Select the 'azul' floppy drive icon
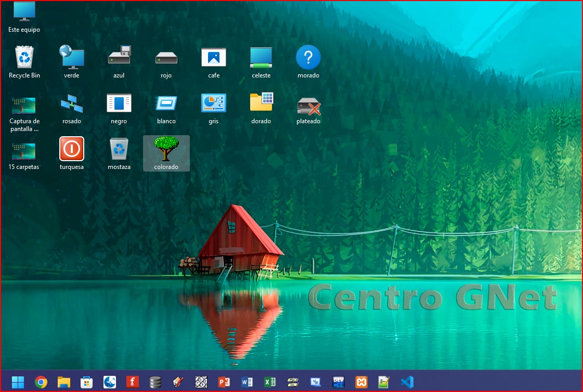 coord(119,57)
